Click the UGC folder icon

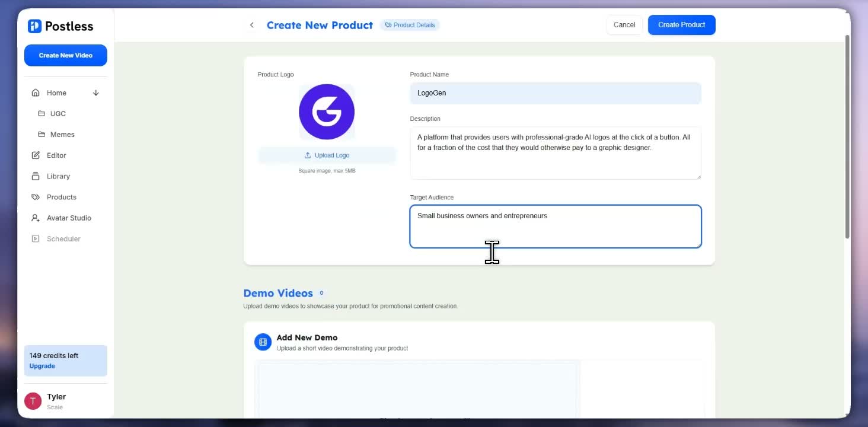tap(42, 114)
